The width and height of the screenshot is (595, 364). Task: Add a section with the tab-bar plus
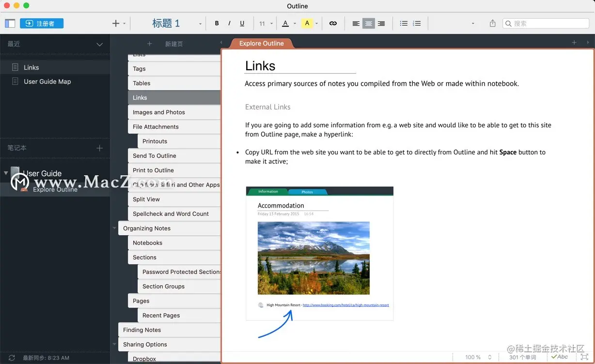[574, 43]
